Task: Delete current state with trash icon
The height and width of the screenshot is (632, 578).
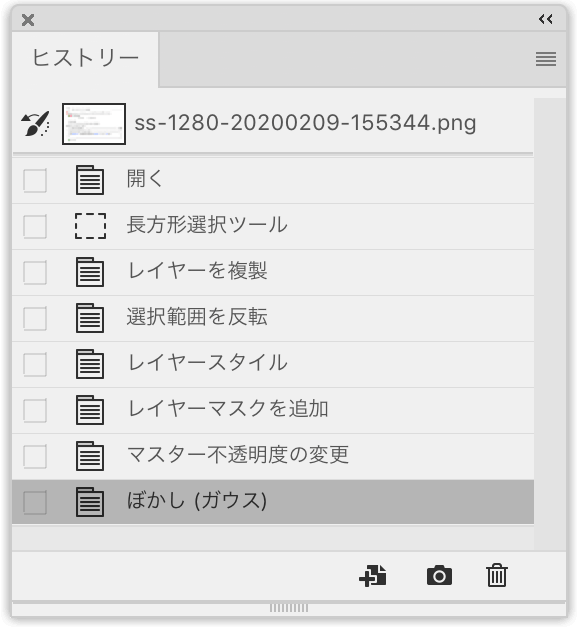Action: click(497, 576)
